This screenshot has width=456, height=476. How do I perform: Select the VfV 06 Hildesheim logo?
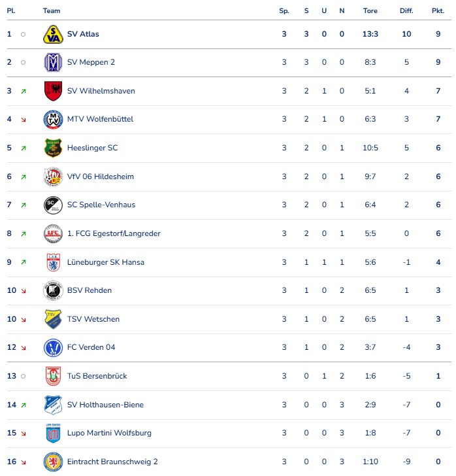[x=53, y=177]
